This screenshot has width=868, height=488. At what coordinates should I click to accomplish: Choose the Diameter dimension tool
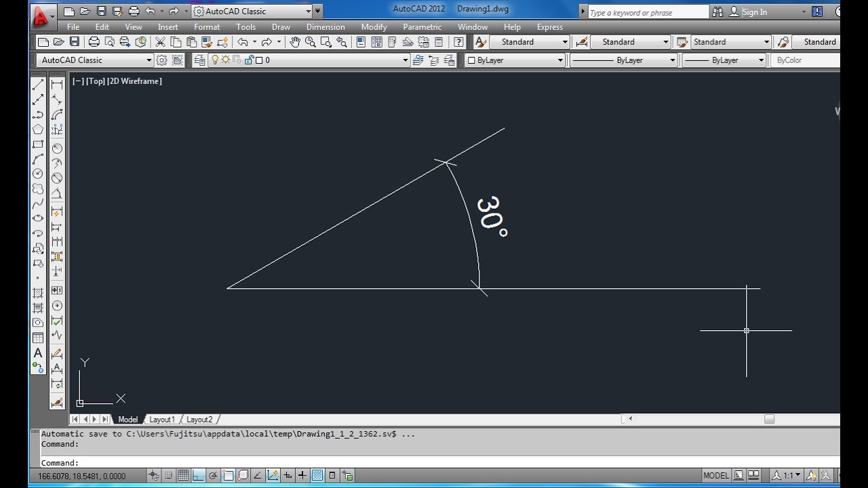(x=57, y=177)
